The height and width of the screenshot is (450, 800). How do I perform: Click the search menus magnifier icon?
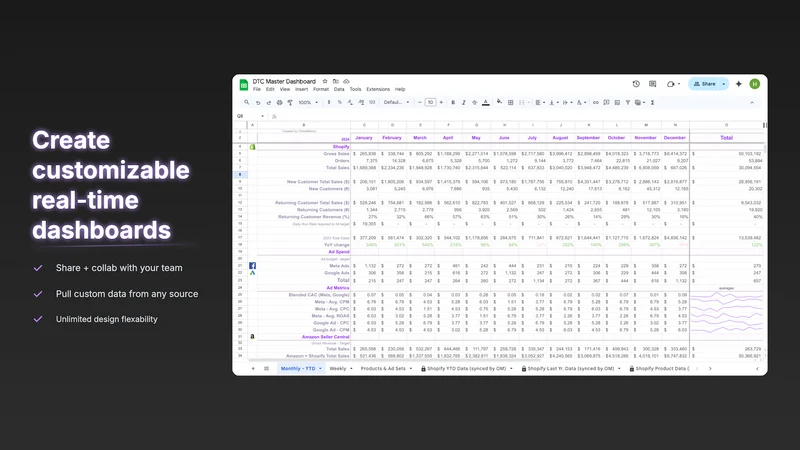(246, 103)
